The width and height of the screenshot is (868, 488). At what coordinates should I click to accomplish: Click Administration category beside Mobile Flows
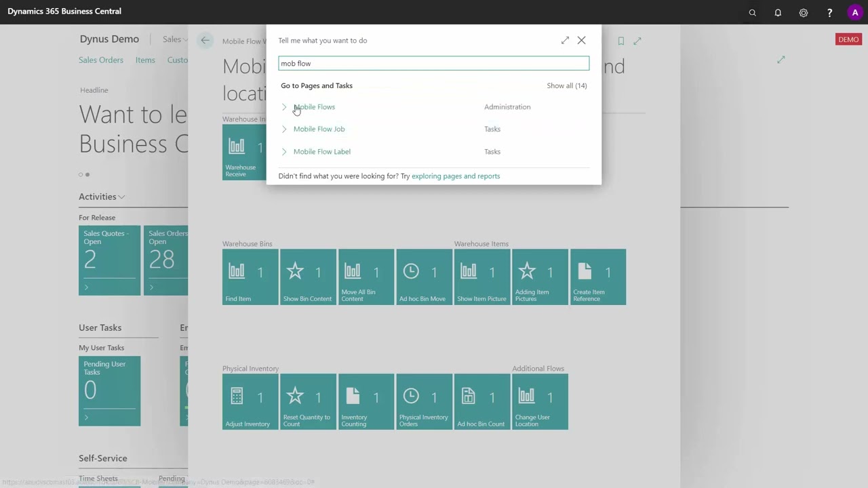(x=507, y=107)
